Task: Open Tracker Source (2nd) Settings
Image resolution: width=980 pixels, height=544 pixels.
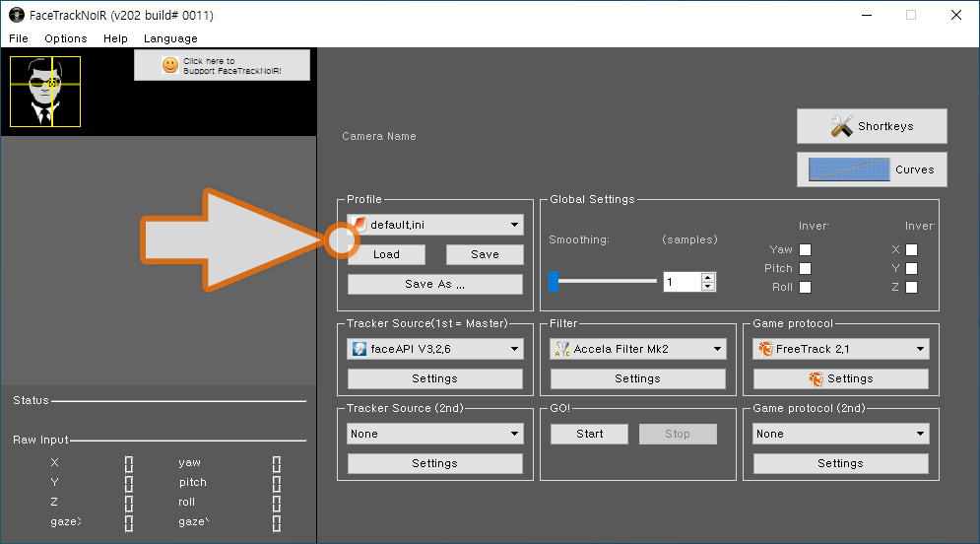Action: (x=435, y=463)
